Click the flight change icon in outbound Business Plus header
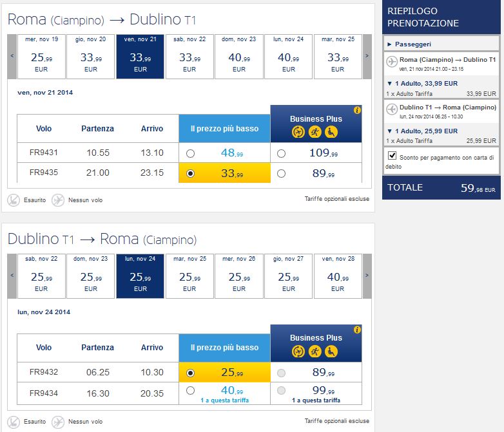 click(298, 133)
